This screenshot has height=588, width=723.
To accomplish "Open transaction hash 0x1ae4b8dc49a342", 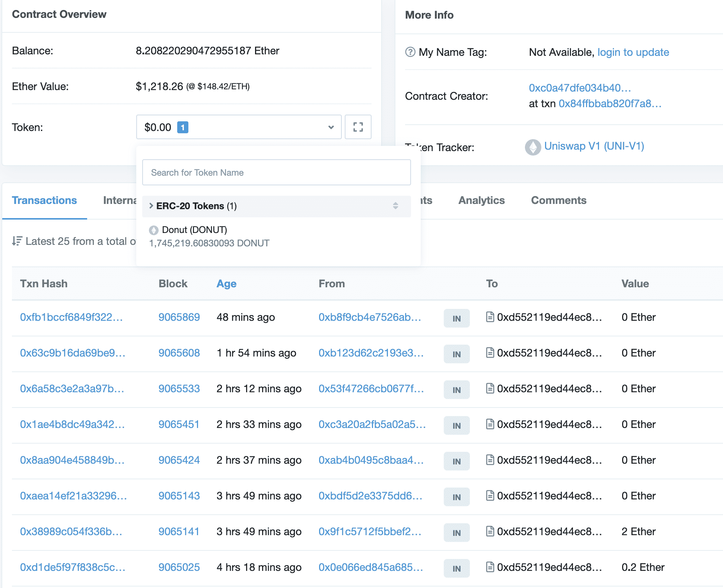I will point(72,424).
